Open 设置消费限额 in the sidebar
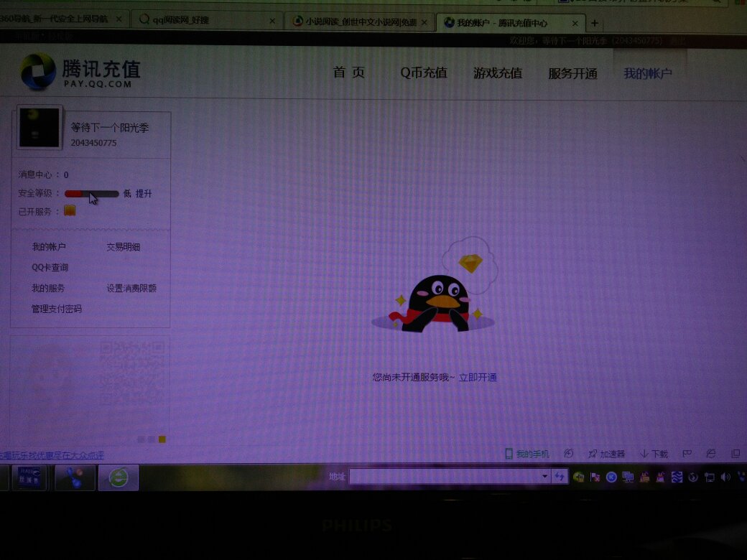The image size is (747, 560). [x=131, y=288]
